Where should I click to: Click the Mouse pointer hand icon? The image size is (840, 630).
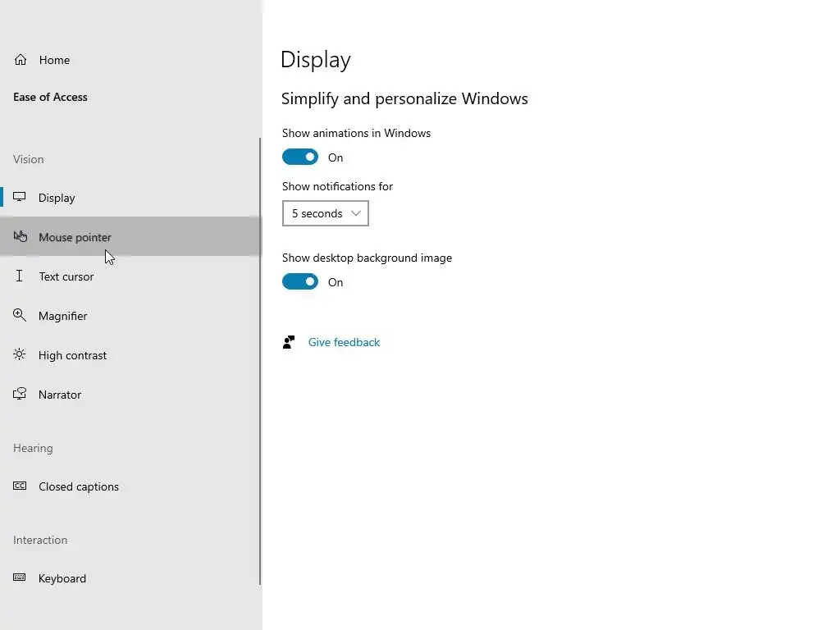coord(21,236)
